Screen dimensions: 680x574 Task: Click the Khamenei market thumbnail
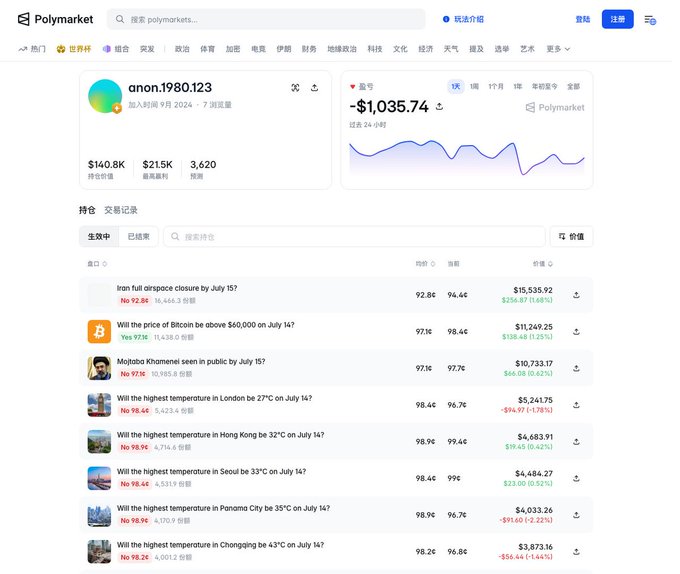tap(99, 368)
